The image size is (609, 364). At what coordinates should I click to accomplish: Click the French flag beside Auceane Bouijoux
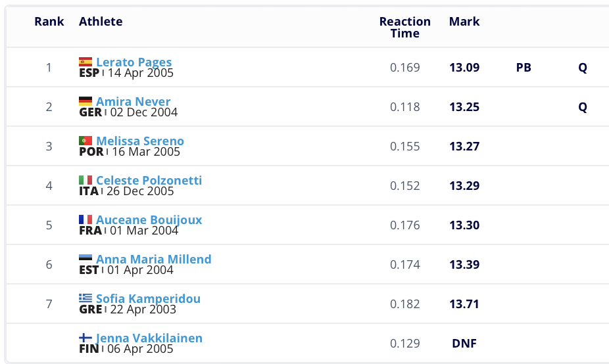85,220
